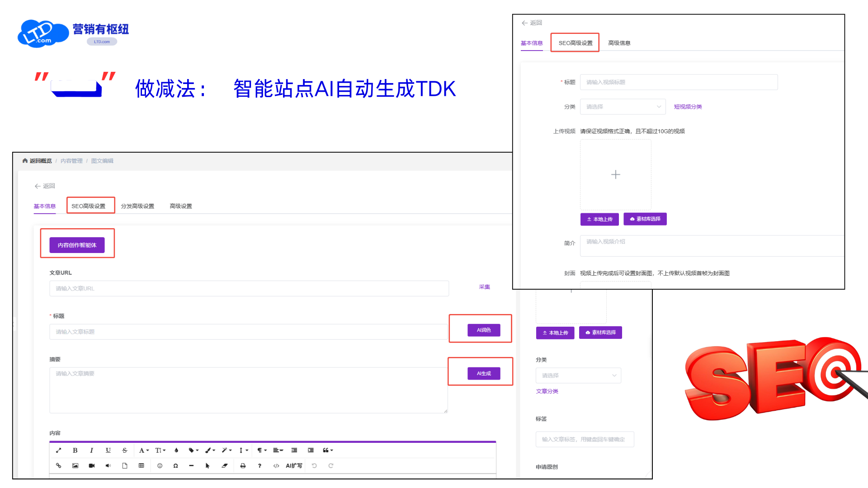Click the insert image icon
The height and width of the screenshot is (488, 868).
click(x=75, y=465)
